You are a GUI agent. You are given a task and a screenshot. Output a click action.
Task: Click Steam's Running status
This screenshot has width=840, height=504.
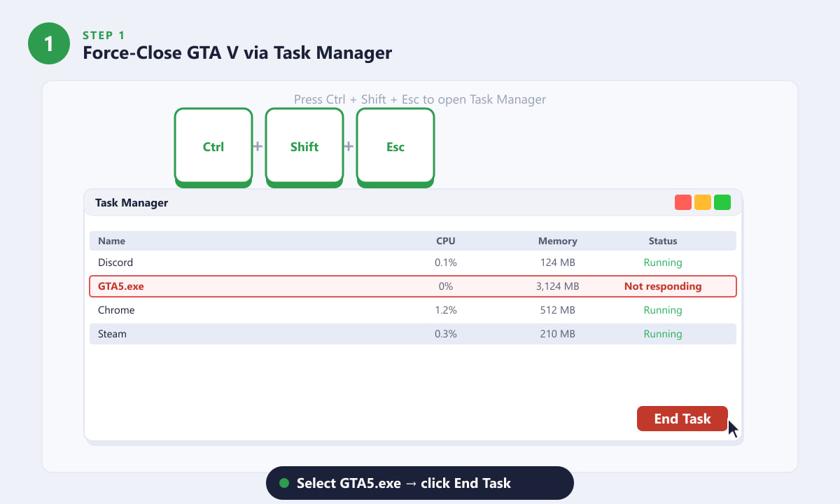(663, 334)
